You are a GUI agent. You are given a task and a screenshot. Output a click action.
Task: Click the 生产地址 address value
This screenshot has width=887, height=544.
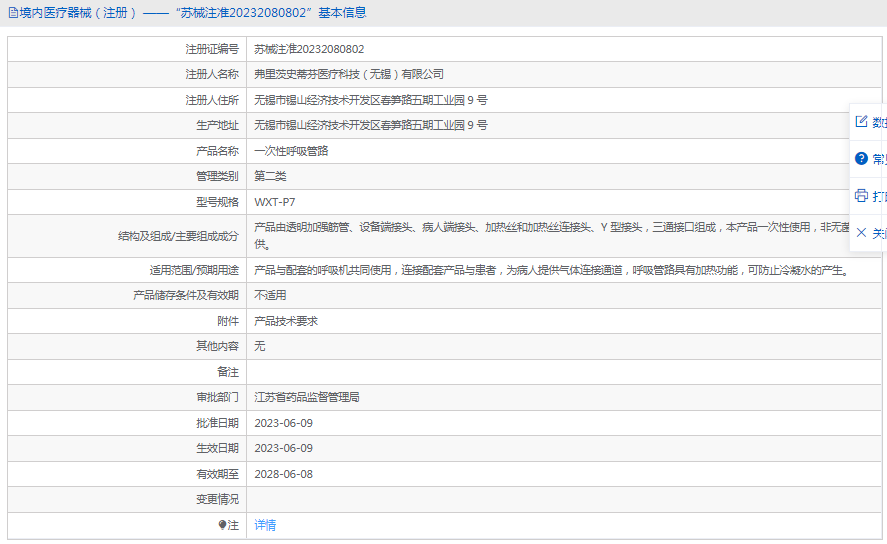coord(371,126)
